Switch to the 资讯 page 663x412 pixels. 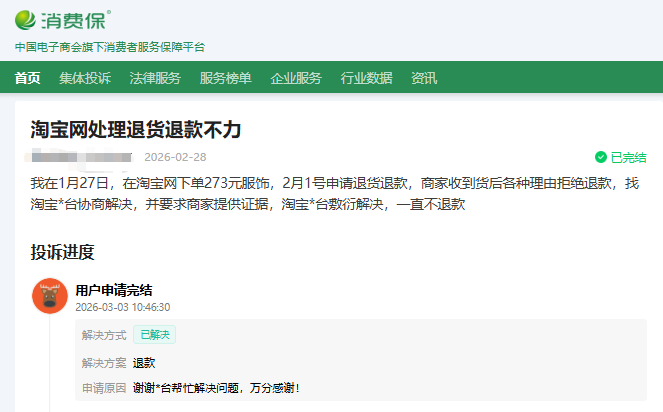(x=424, y=78)
